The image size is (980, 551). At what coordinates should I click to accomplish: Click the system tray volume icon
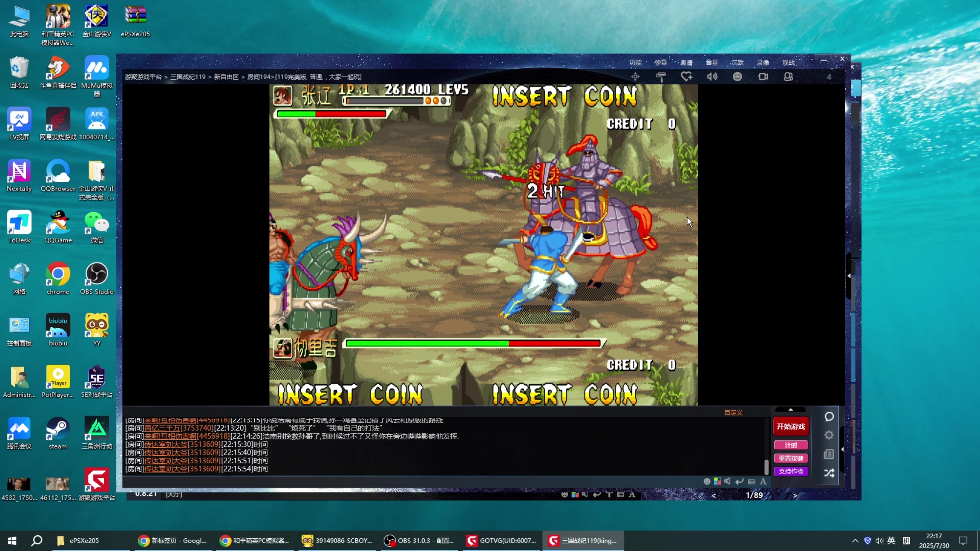click(x=879, y=541)
